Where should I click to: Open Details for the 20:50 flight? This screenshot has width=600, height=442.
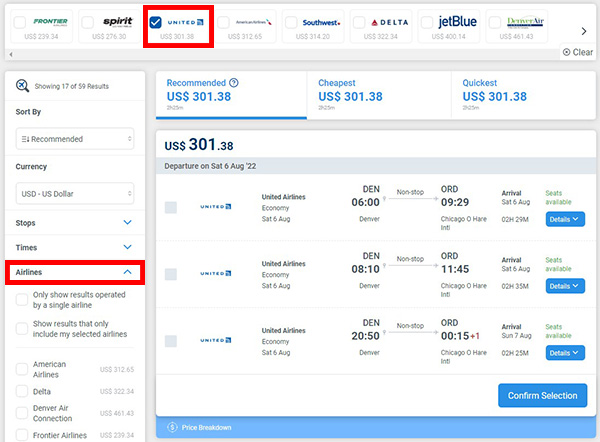565,353
